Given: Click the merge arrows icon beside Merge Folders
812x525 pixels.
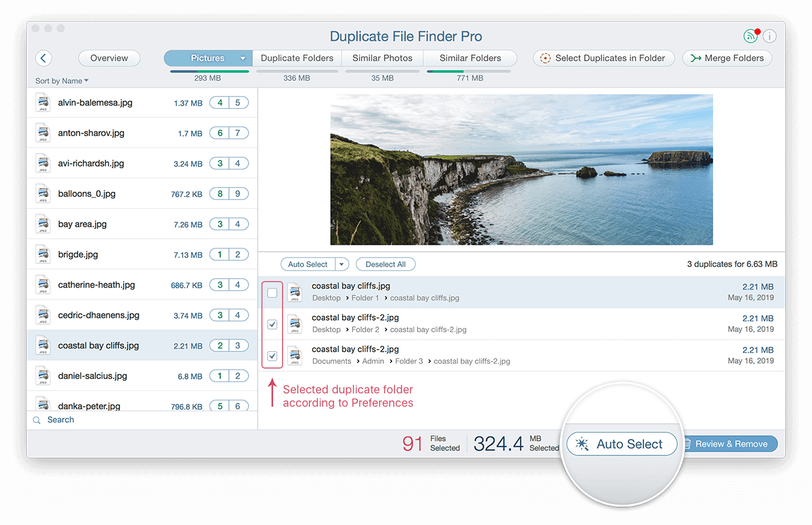Looking at the screenshot, I should click(696, 58).
